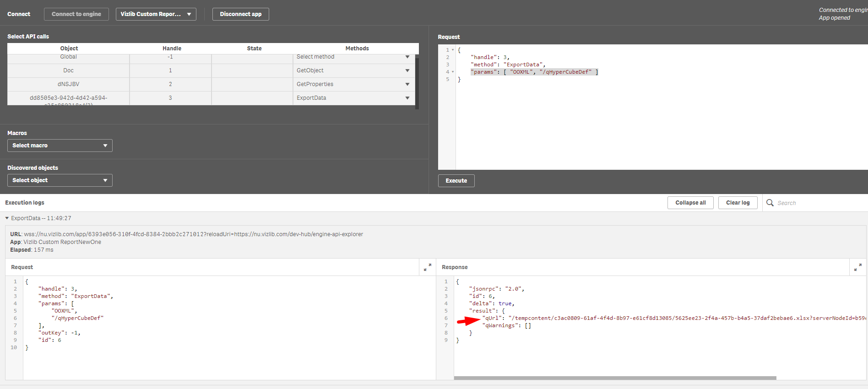868x389 pixels.
Task: Click the Handle column header
Action: pos(172,49)
